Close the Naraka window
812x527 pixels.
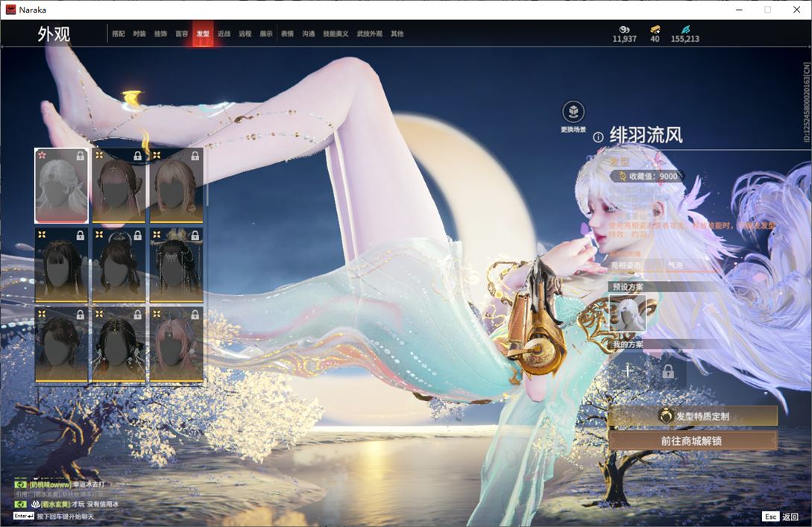coord(796,10)
